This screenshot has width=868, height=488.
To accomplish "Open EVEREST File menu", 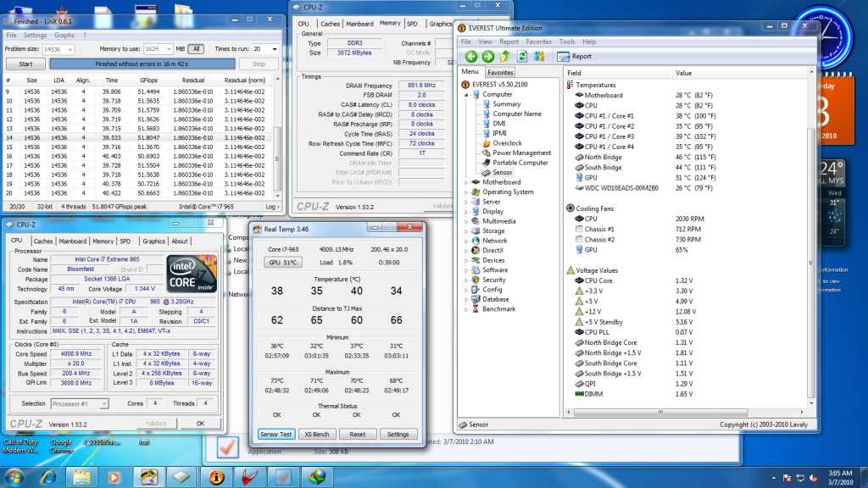I will click(466, 42).
